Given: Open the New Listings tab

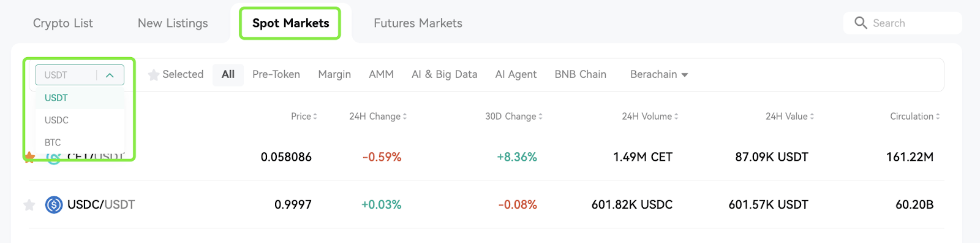Looking at the screenshot, I should point(173,23).
